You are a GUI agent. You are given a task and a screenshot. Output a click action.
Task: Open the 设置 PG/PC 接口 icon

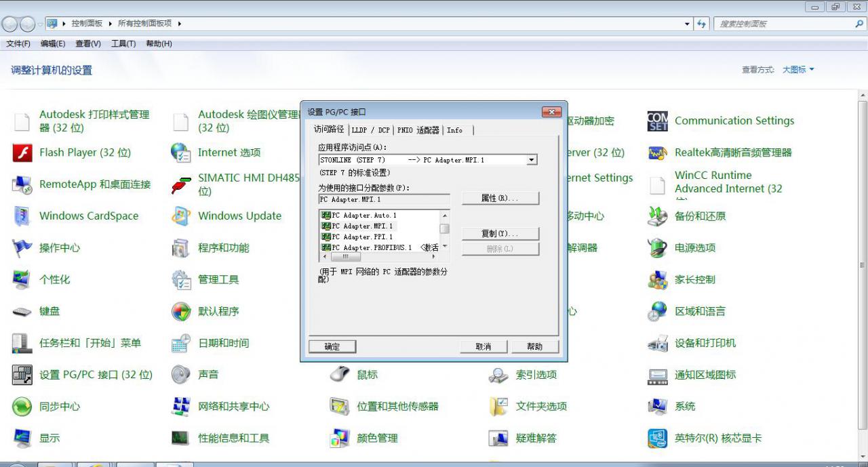tap(22, 375)
